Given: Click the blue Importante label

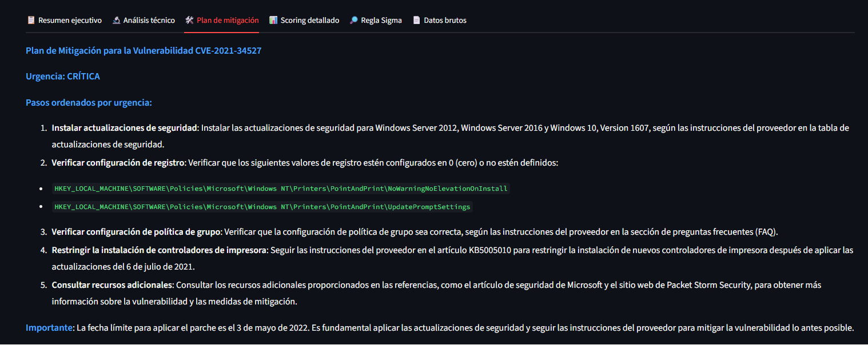Looking at the screenshot, I should [50, 328].
